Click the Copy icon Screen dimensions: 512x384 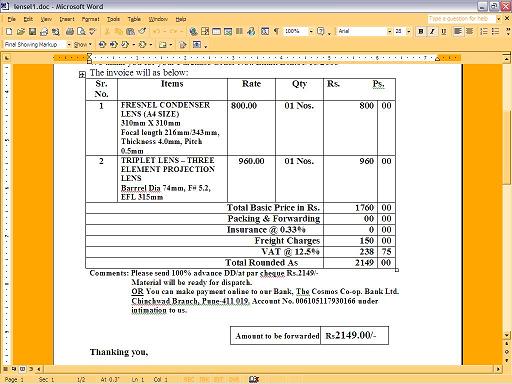[118, 31]
